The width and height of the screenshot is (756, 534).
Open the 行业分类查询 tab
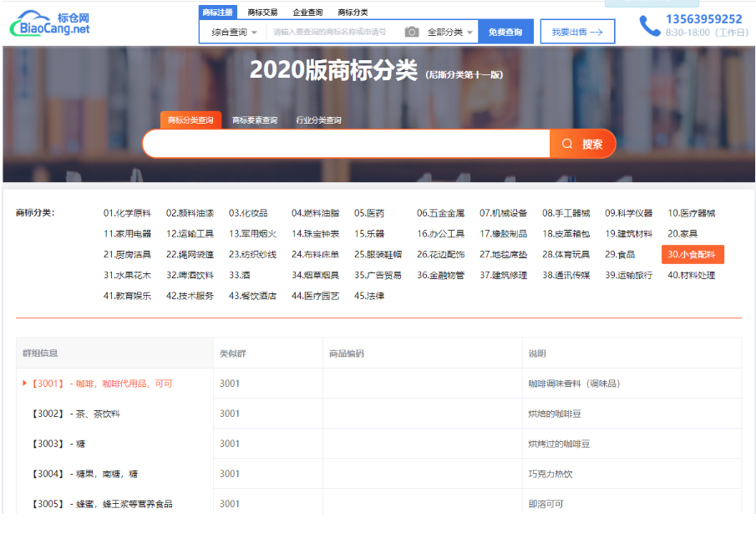(318, 120)
